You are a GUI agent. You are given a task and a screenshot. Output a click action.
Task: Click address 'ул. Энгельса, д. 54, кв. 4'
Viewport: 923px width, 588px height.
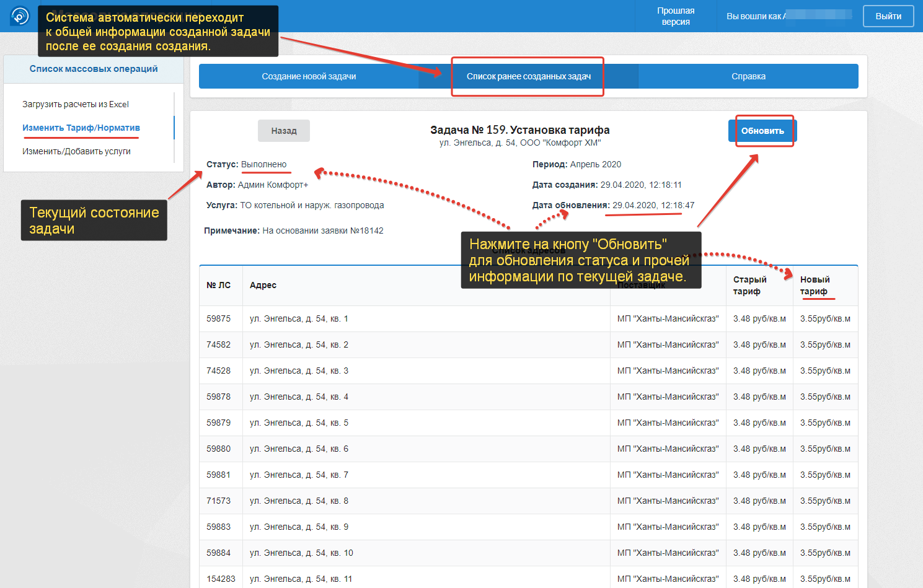pyautogui.click(x=299, y=397)
